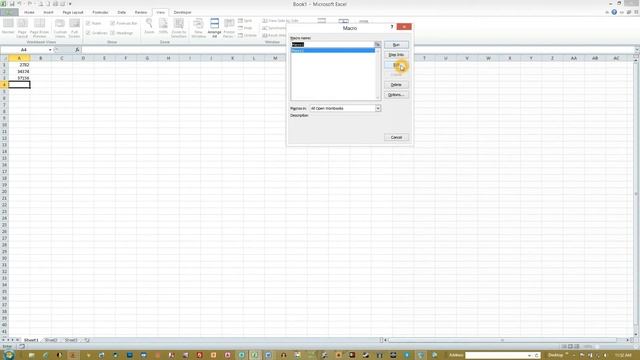
Task: Open the Customize Quick Access Toolbar dropdown
Action: (x=70, y=4)
